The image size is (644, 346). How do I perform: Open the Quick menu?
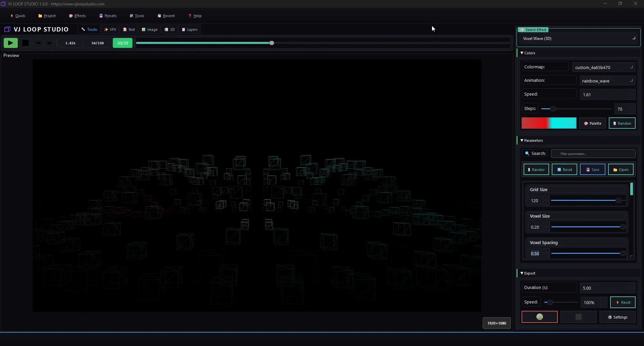pos(18,16)
